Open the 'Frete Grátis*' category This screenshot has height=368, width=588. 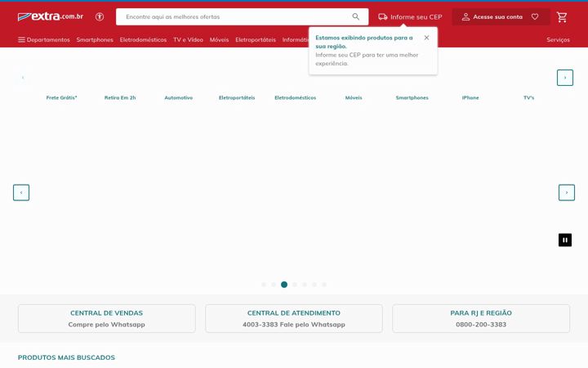pos(61,97)
